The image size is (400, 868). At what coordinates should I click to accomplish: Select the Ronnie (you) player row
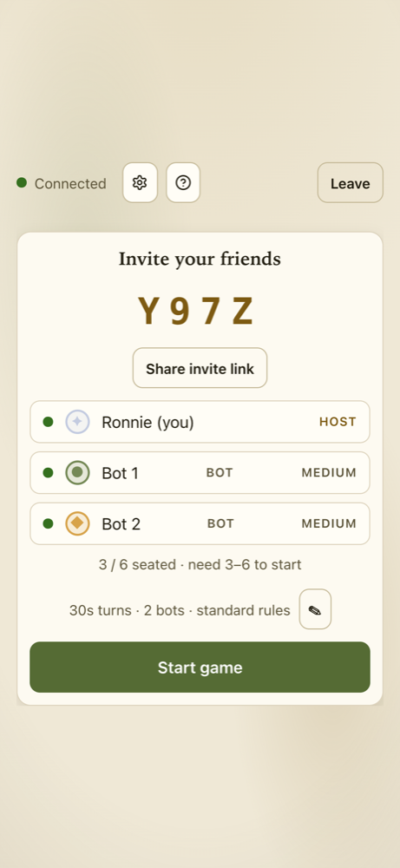pos(200,422)
